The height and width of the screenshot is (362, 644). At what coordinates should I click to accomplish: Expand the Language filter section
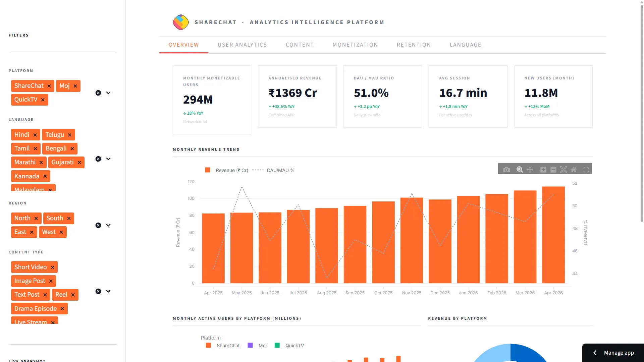click(108, 159)
